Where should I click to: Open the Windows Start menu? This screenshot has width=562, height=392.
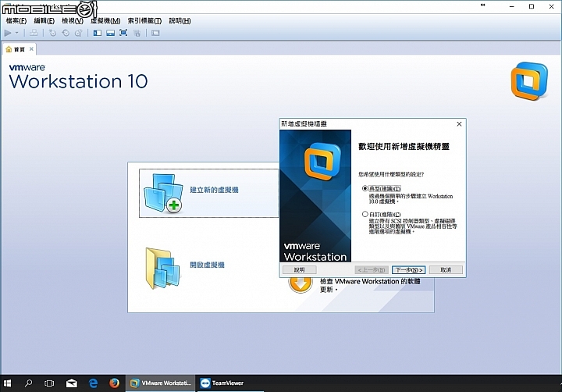click(x=7, y=383)
